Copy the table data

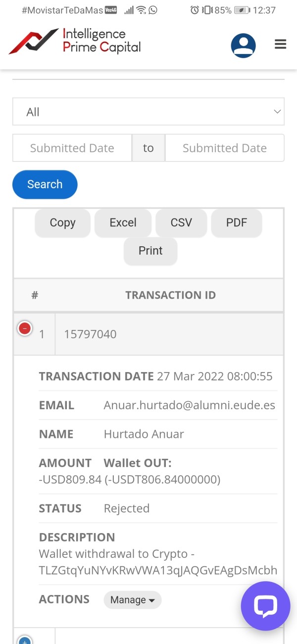[x=62, y=223]
